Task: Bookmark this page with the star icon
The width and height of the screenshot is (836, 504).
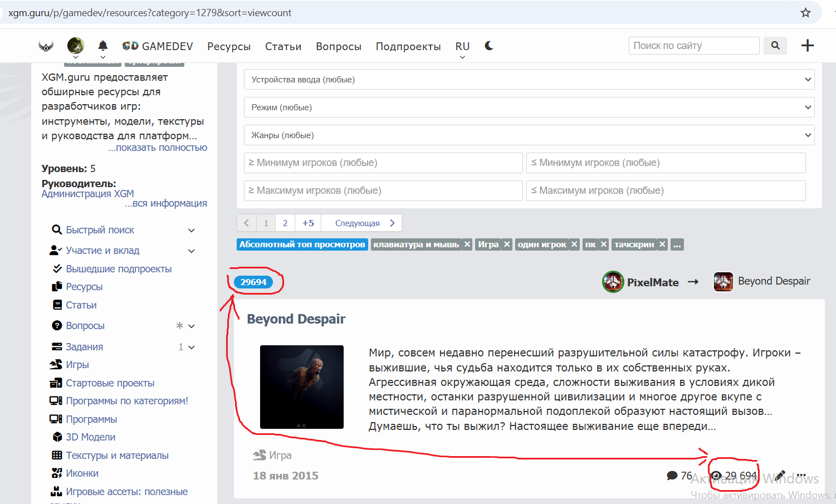Action: point(805,12)
